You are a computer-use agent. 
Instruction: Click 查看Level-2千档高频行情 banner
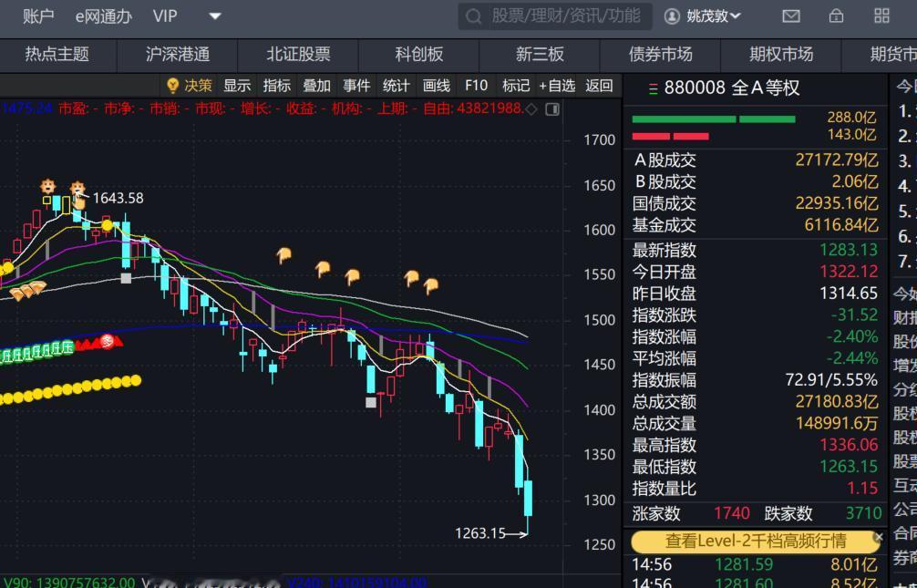tap(756, 542)
